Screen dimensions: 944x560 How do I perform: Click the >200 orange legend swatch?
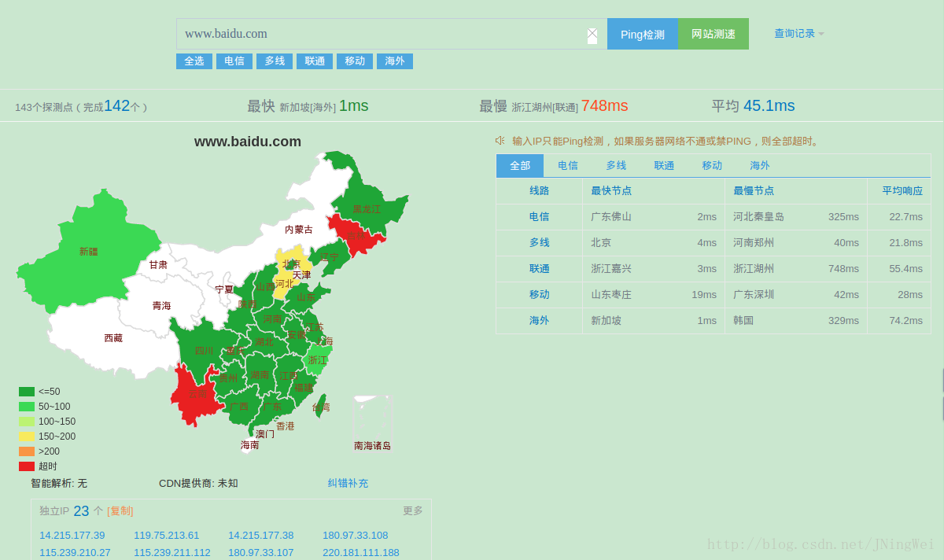click(x=27, y=451)
